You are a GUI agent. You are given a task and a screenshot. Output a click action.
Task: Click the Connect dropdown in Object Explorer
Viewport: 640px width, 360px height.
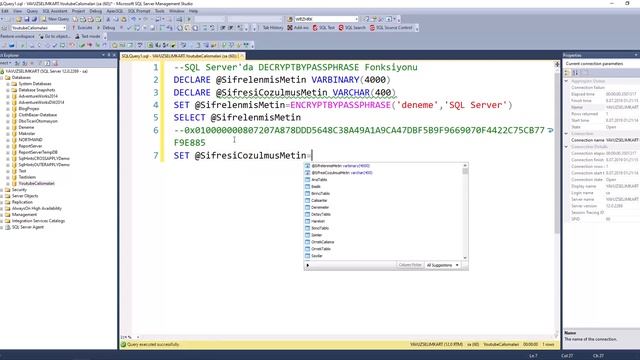pyautogui.click(x=5, y=63)
